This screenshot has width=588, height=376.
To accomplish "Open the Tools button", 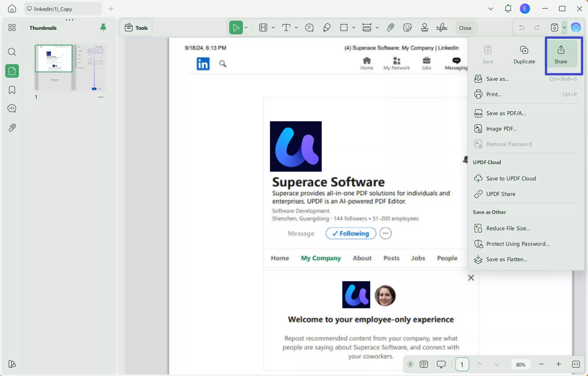I will (x=136, y=28).
